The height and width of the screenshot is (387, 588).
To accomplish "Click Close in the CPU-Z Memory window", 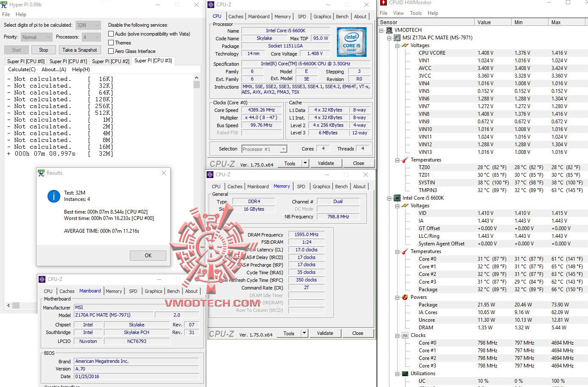I will pyautogui.click(x=358, y=333).
